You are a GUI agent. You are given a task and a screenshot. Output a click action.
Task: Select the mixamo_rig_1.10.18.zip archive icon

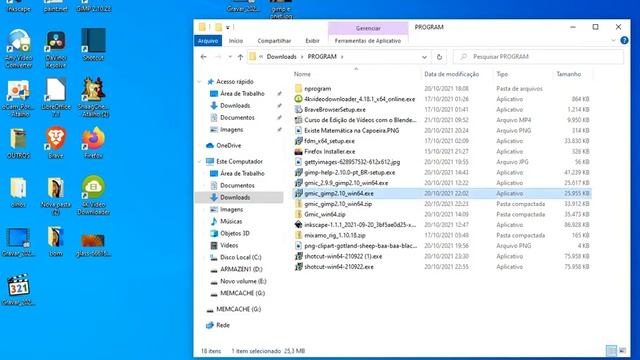(x=298, y=235)
